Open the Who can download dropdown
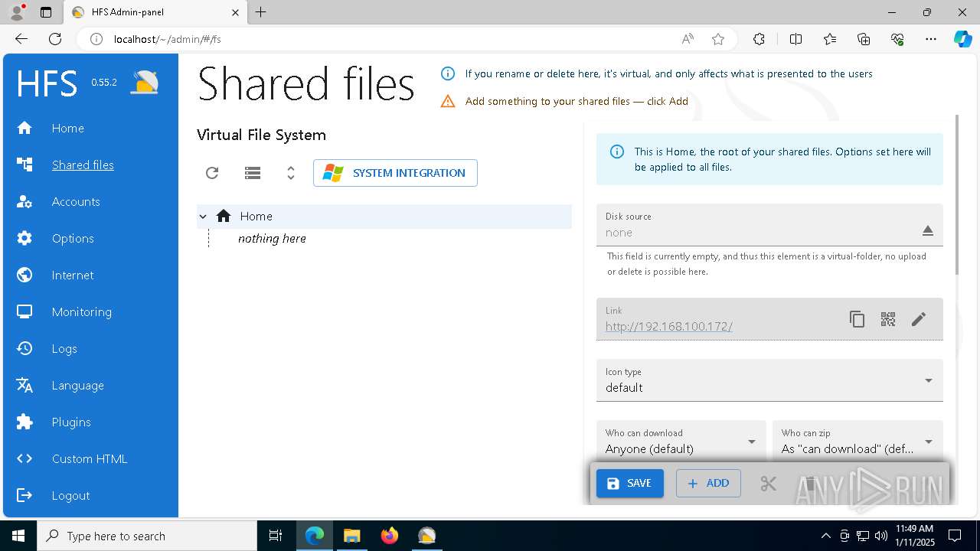The image size is (980, 551). [681, 442]
